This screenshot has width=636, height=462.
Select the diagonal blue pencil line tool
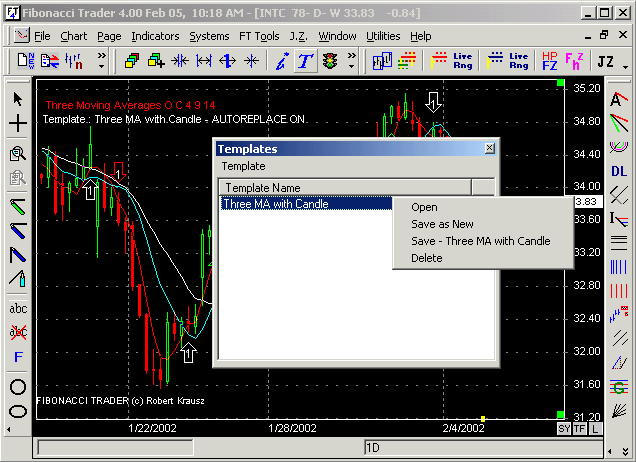tap(17, 255)
